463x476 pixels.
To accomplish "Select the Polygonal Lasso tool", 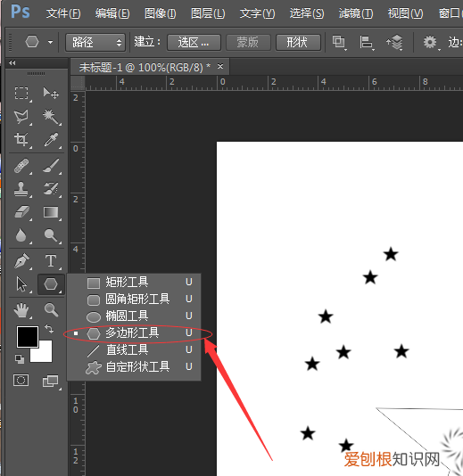I will (x=21, y=116).
